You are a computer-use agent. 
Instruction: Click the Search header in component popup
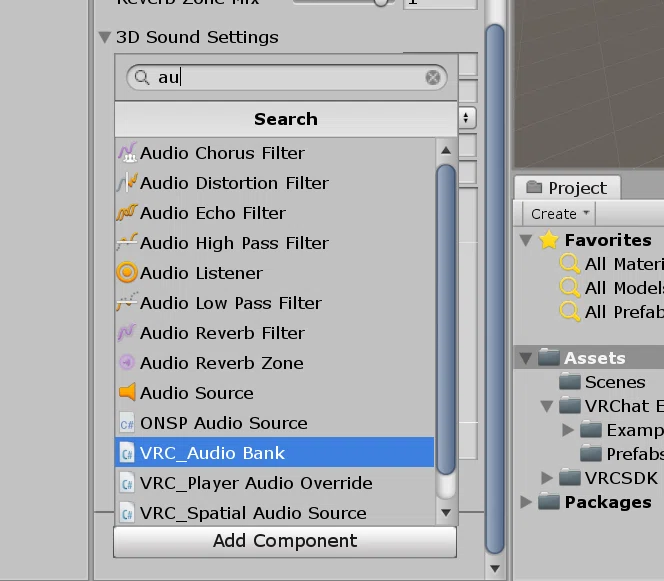[x=286, y=119]
